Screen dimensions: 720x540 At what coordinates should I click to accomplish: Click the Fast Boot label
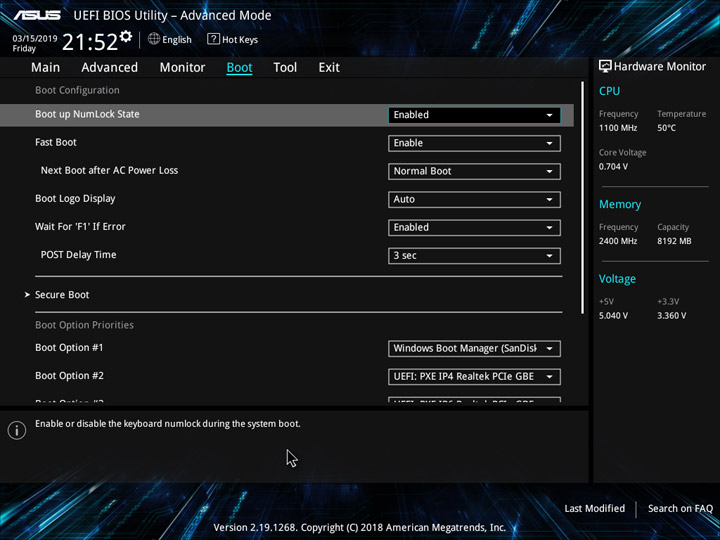(56, 142)
